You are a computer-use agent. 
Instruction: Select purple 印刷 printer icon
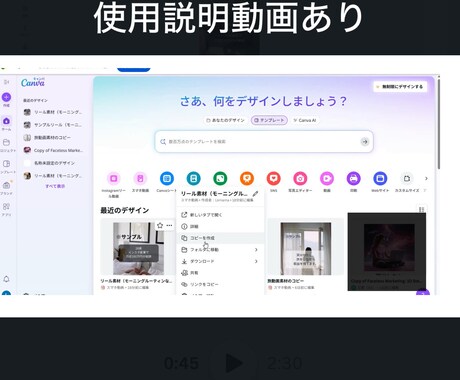click(353, 179)
